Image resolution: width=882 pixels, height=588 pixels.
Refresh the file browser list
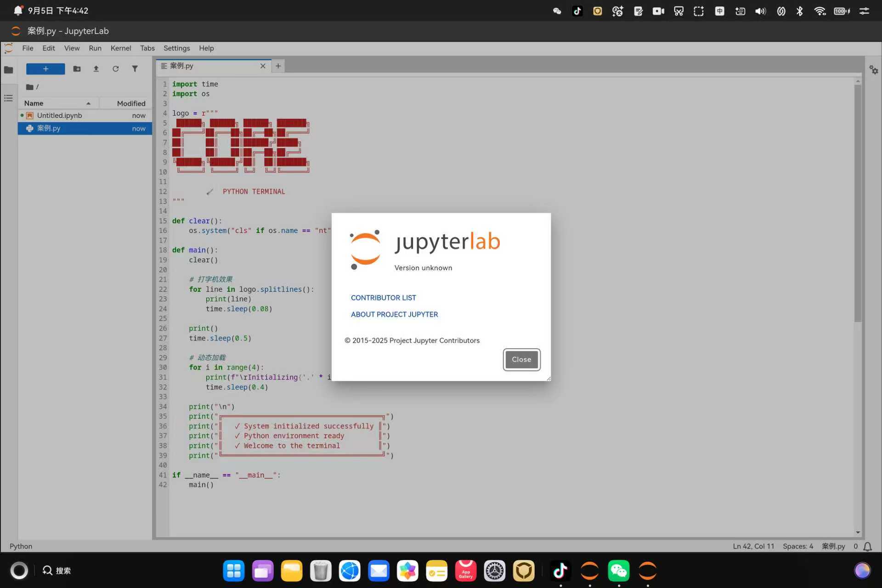coord(115,69)
